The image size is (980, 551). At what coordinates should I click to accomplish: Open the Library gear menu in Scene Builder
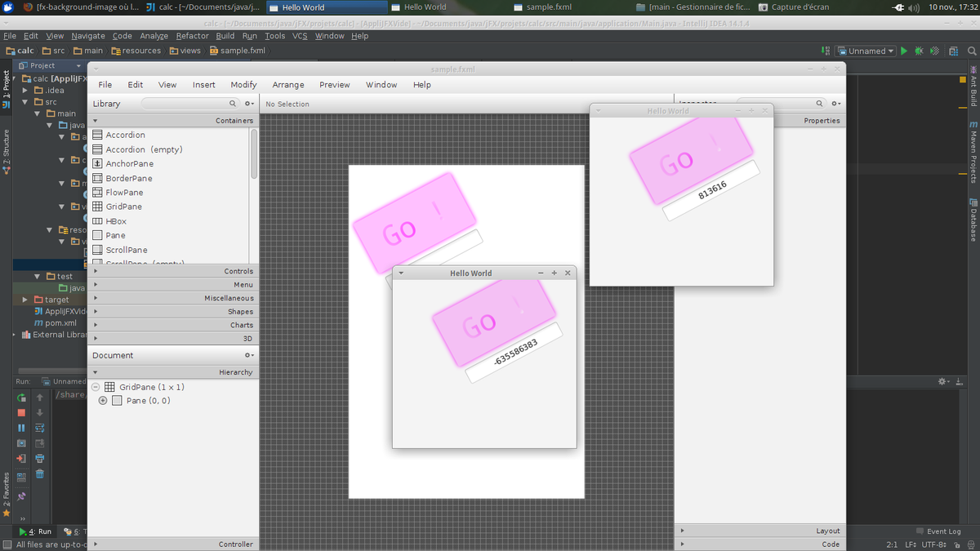coord(249,104)
